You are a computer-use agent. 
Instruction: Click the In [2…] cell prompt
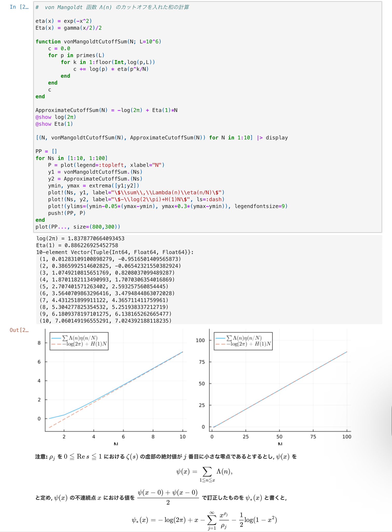[19, 7]
